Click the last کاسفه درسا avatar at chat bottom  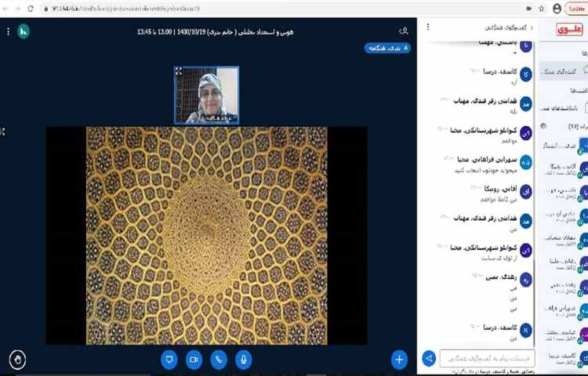click(x=526, y=330)
